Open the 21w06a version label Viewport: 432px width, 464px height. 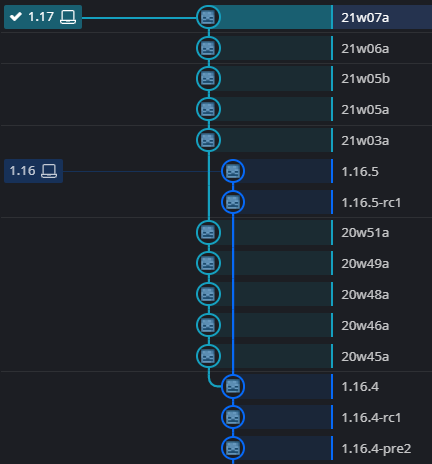click(365, 49)
